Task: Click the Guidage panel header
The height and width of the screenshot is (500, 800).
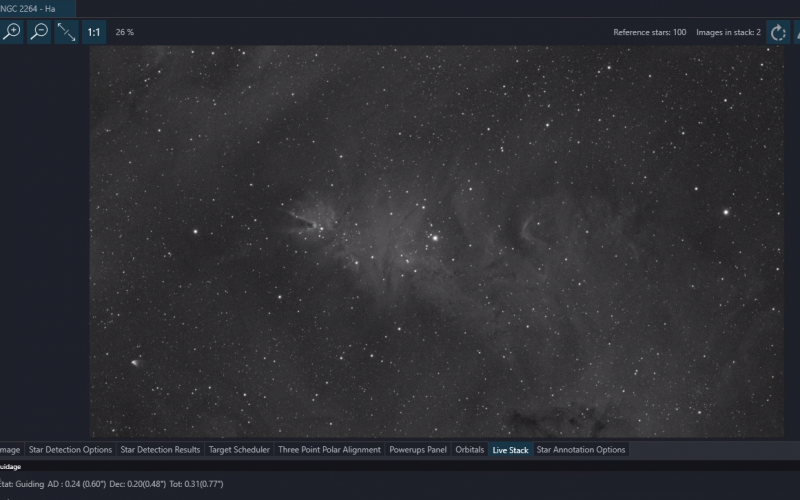Action: click(10, 466)
